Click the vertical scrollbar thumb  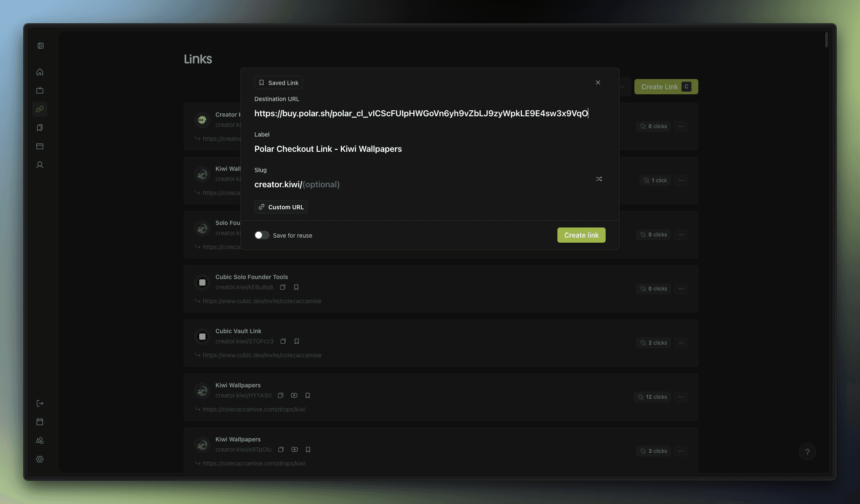(826, 40)
